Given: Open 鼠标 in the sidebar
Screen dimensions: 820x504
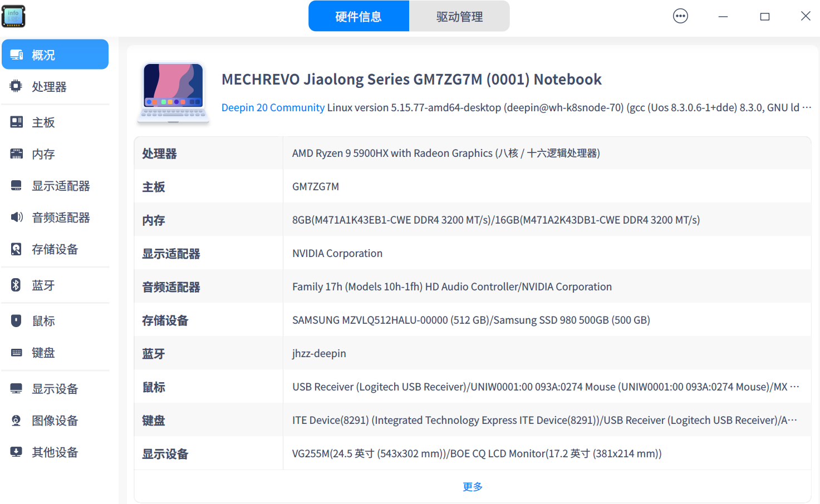Looking at the screenshot, I should [55, 320].
